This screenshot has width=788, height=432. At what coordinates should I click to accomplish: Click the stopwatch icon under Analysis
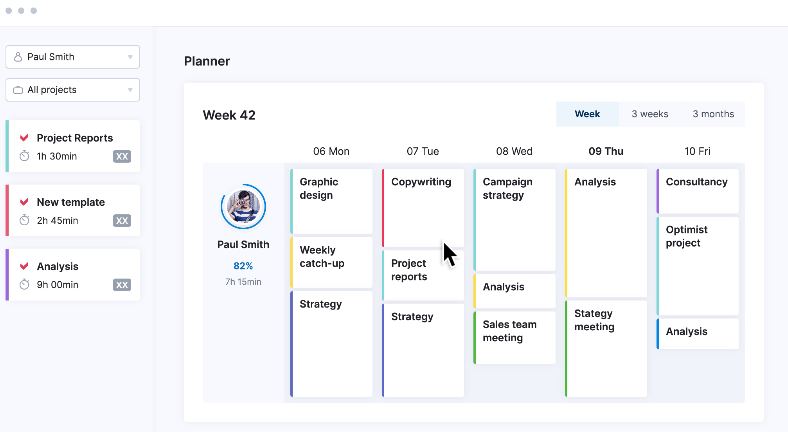tap(24, 285)
